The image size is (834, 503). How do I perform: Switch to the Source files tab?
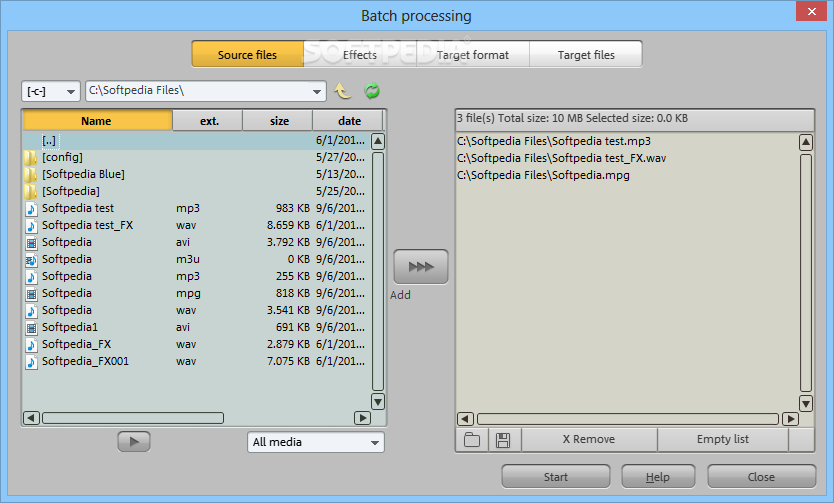(x=247, y=54)
